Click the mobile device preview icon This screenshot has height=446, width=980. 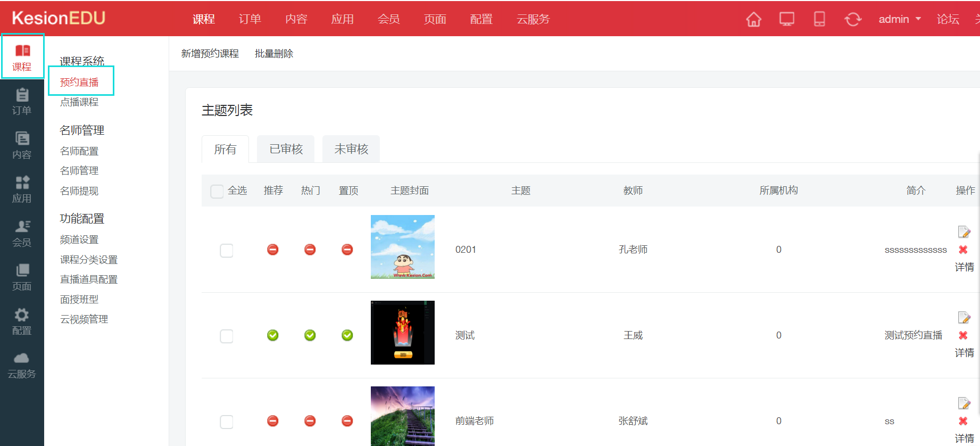tap(819, 20)
